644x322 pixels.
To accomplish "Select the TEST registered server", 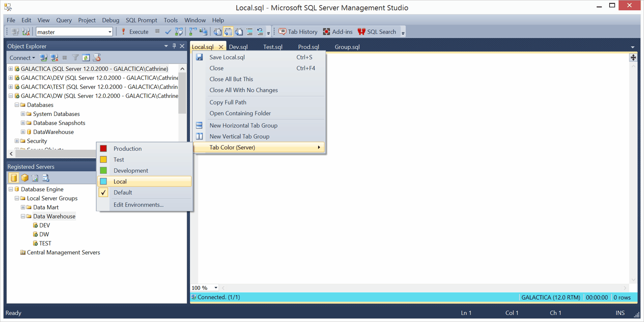I will tap(45, 243).
